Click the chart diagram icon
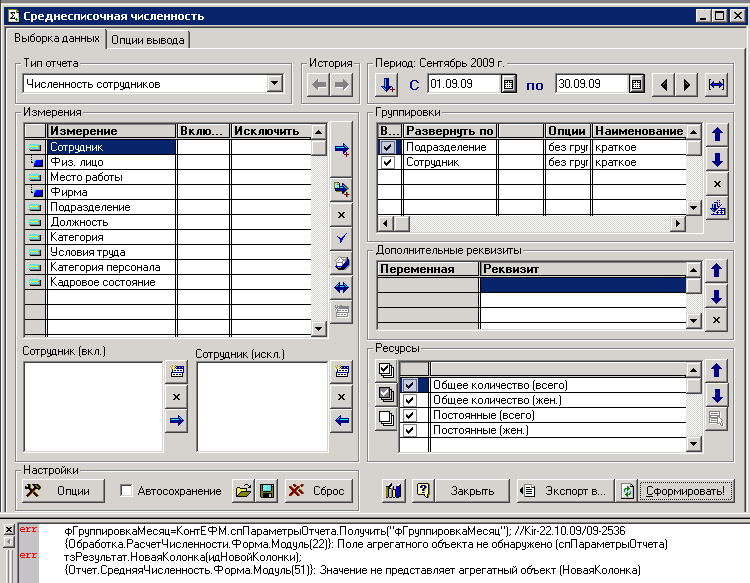The height and width of the screenshot is (583, 750). (x=394, y=491)
